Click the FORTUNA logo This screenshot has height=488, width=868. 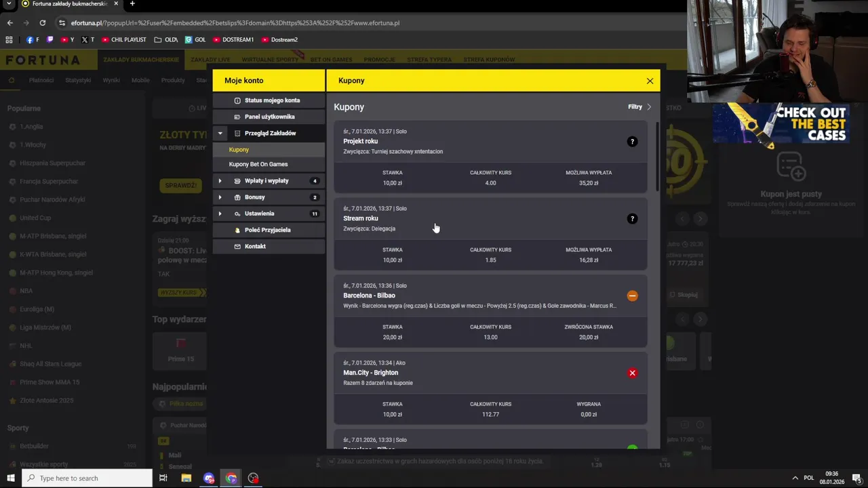pos(43,60)
